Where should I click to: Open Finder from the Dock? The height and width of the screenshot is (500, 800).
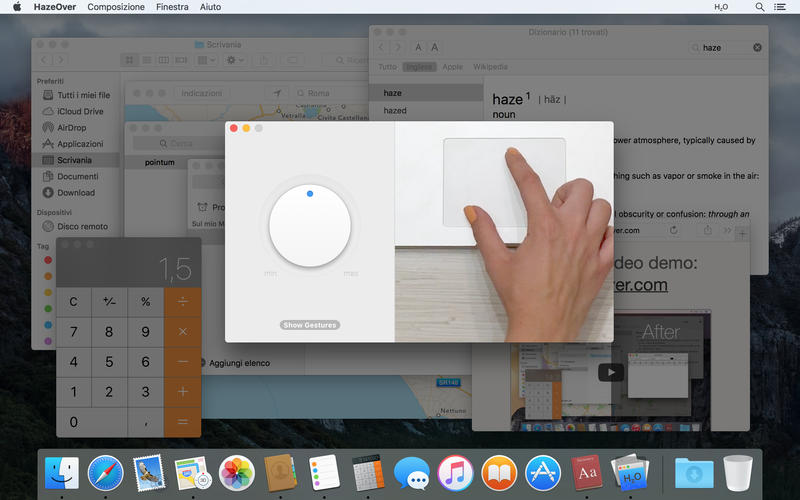(62, 473)
